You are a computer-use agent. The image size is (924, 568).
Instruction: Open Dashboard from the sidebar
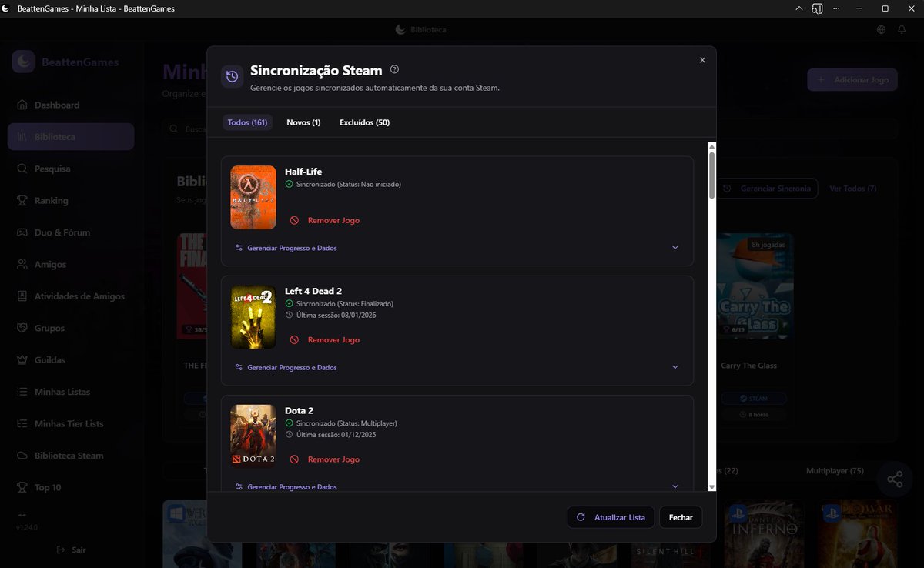[x=71, y=105]
